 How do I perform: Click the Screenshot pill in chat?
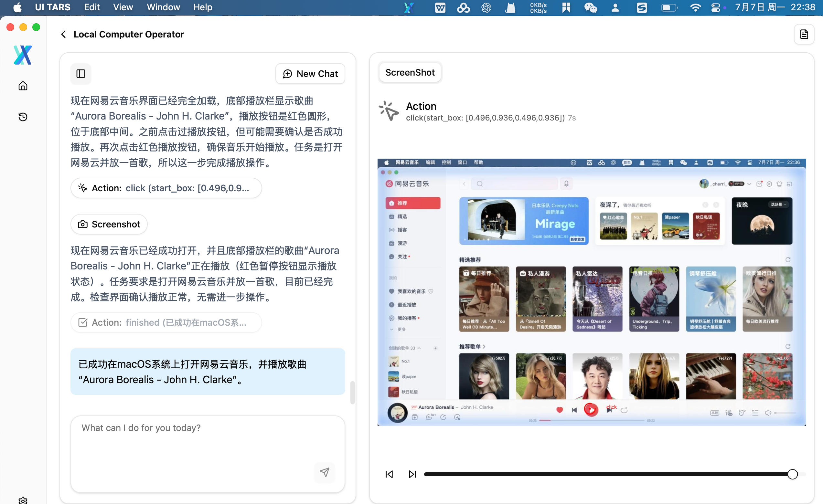click(x=109, y=224)
